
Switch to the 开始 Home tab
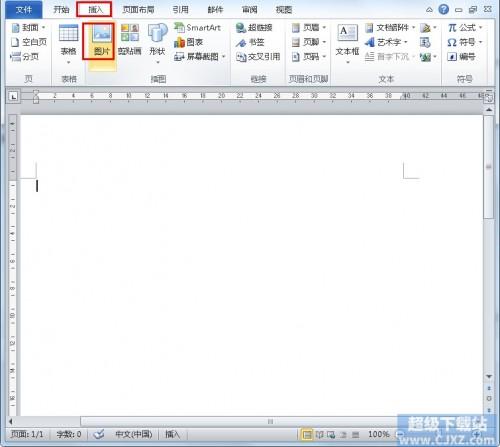coord(61,10)
